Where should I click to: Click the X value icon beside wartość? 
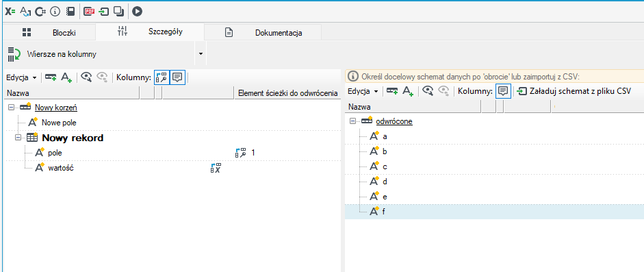(216, 168)
